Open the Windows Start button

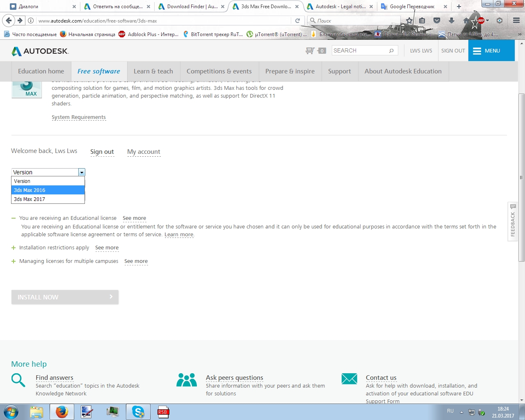(x=11, y=412)
